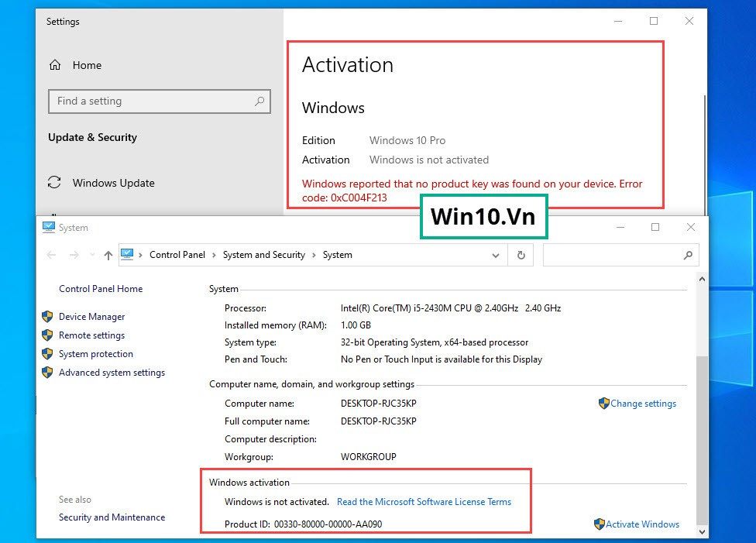756x543 pixels.
Task: Click the Windows Update sync icon
Action: tap(54, 183)
